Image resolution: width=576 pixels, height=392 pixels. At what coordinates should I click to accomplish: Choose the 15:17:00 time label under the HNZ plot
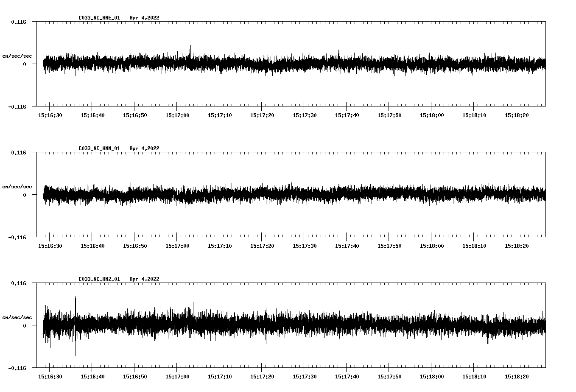177,376
